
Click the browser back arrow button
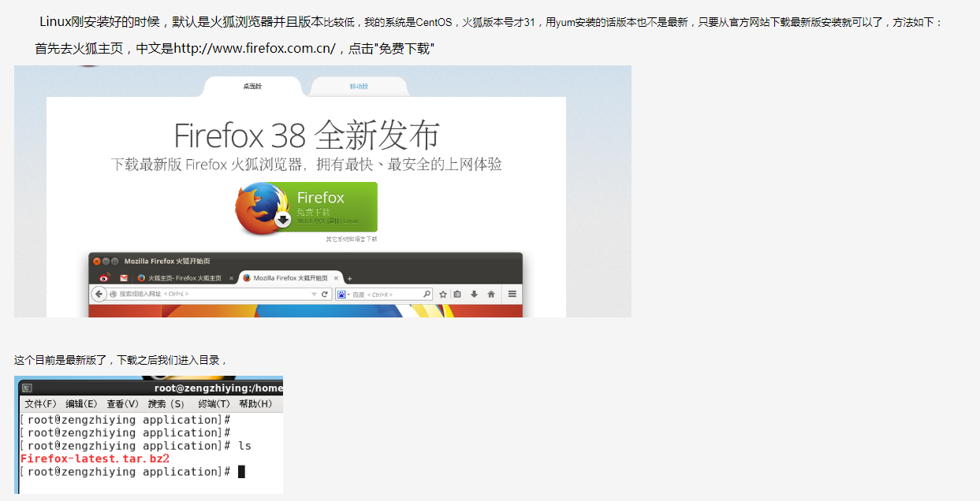point(99,294)
